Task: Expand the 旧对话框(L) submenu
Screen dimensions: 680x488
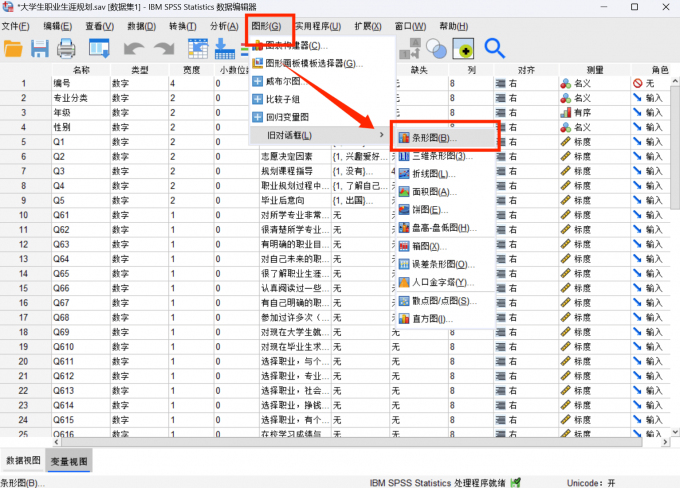Action: [320, 135]
